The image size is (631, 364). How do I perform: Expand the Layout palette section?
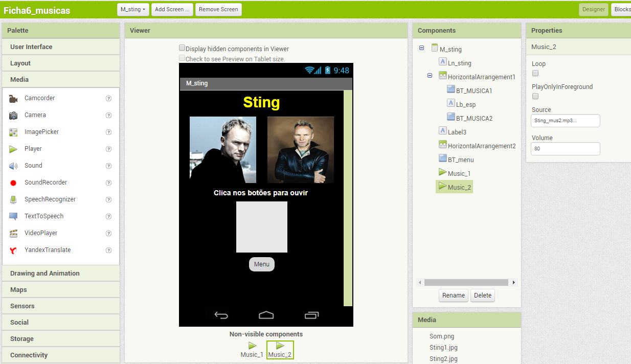coord(61,63)
